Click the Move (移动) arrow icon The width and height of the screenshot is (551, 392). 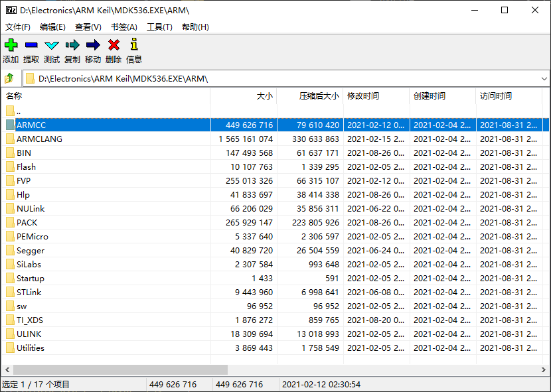[93, 45]
